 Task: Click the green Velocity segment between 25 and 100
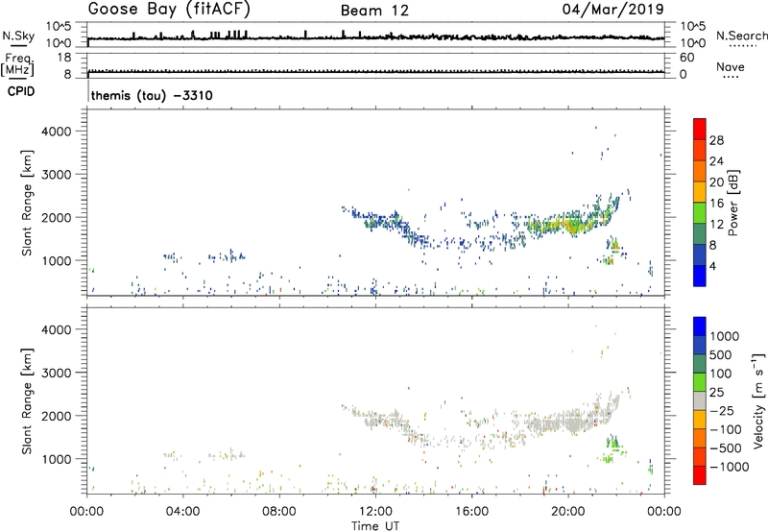700,382
